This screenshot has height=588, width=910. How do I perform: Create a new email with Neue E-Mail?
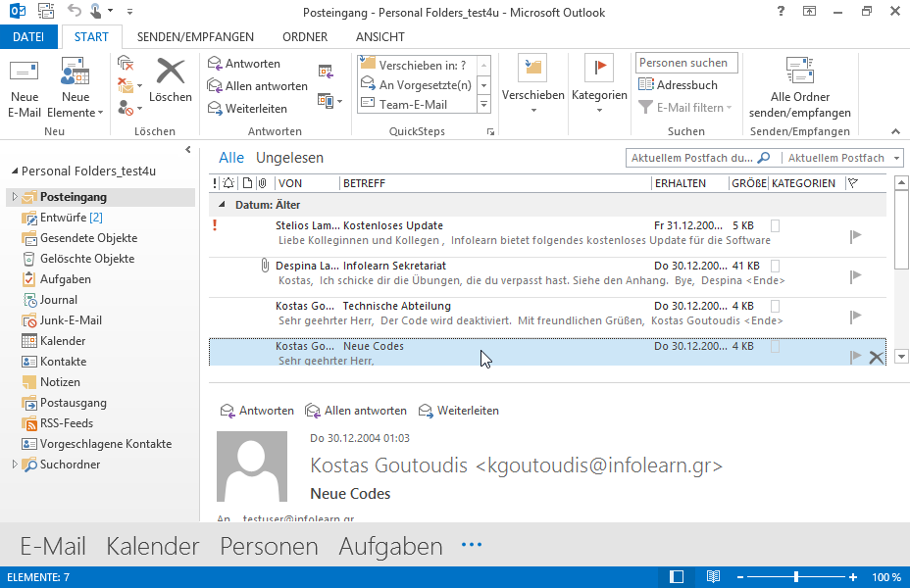tap(24, 88)
